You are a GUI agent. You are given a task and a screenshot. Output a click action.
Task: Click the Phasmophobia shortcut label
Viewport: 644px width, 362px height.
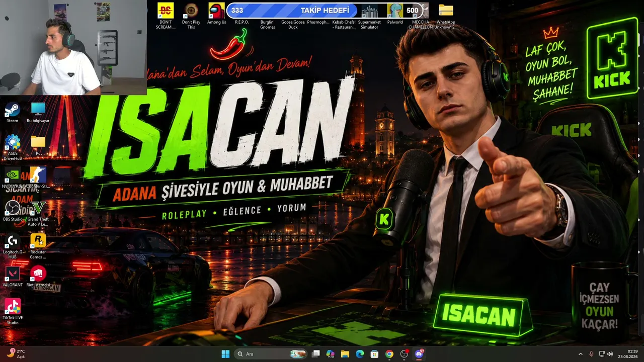click(318, 22)
